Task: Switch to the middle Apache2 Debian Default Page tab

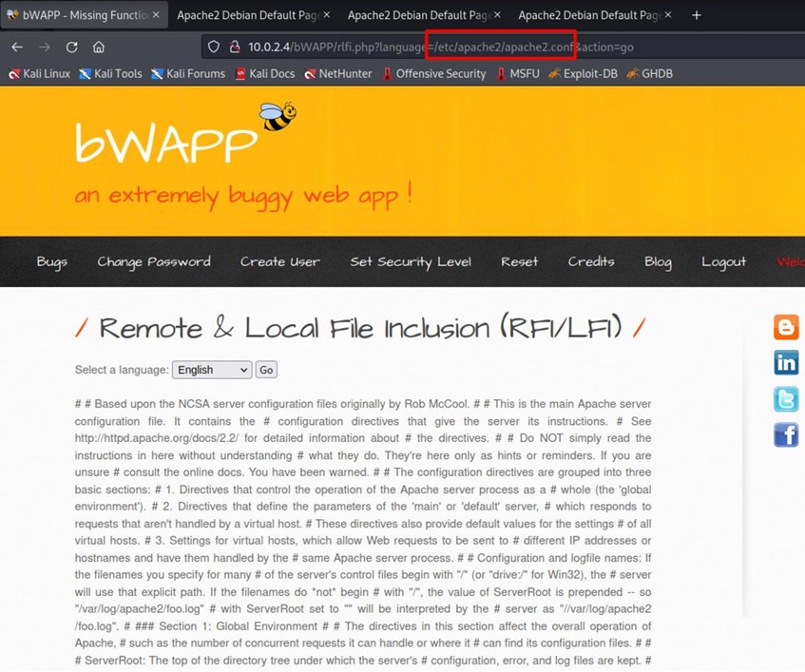Action: pyautogui.click(x=424, y=15)
